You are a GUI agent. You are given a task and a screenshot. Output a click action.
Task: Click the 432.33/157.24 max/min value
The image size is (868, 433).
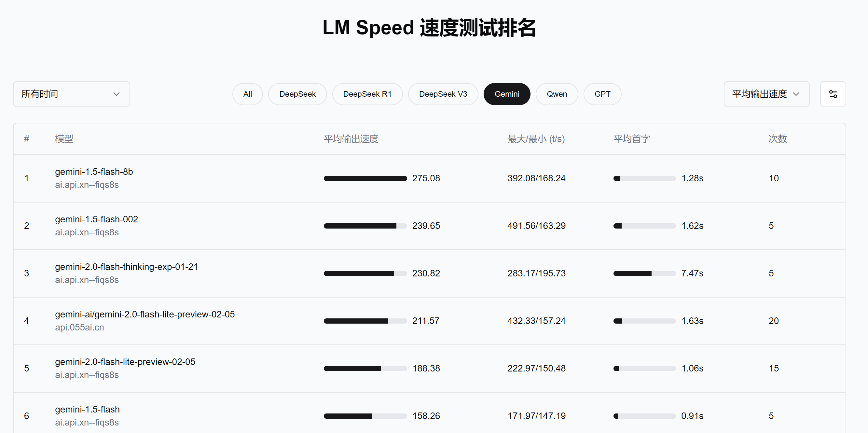536,321
